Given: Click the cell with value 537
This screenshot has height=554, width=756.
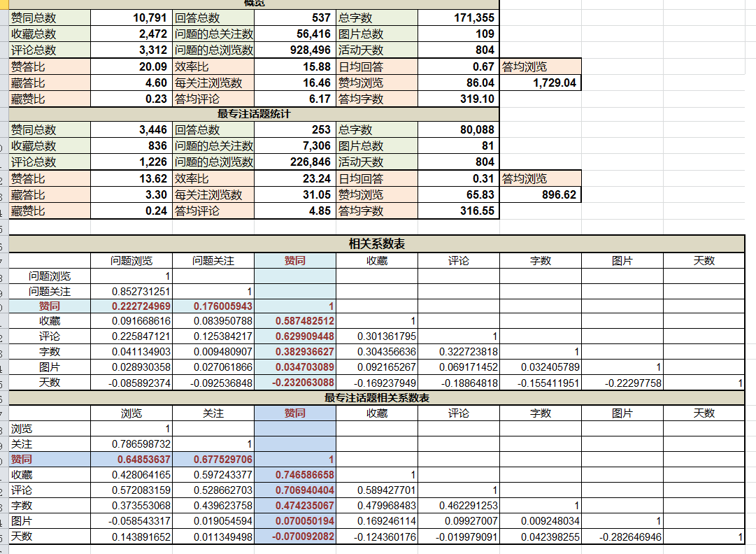Looking at the screenshot, I should [x=294, y=18].
